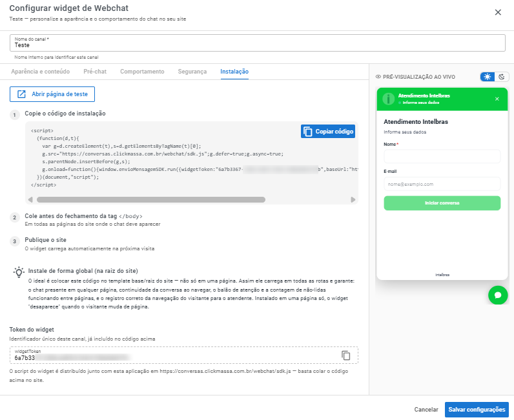This screenshot has width=514, height=420.
Task: Click the Nome field in preview
Action: pos(442,156)
